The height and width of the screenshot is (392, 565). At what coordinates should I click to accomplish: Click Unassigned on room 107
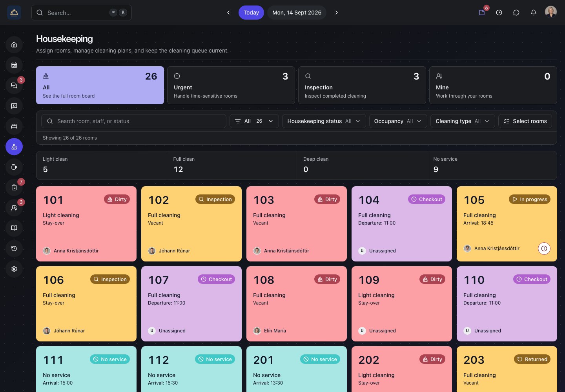[167, 331]
